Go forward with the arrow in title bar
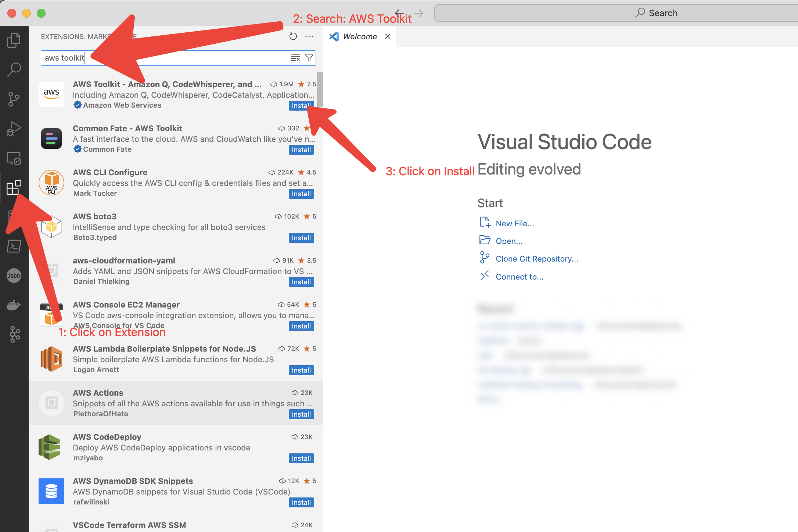The height and width of the screenshot is (532, 798). 419,13
